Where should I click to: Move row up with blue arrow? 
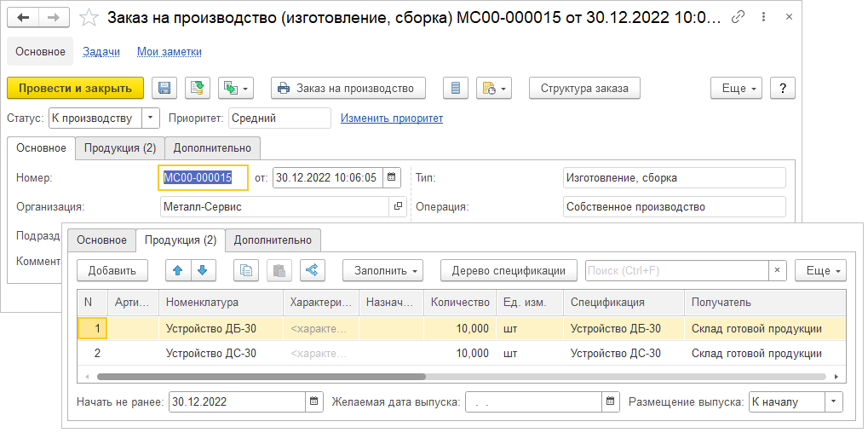pos(177,270)
